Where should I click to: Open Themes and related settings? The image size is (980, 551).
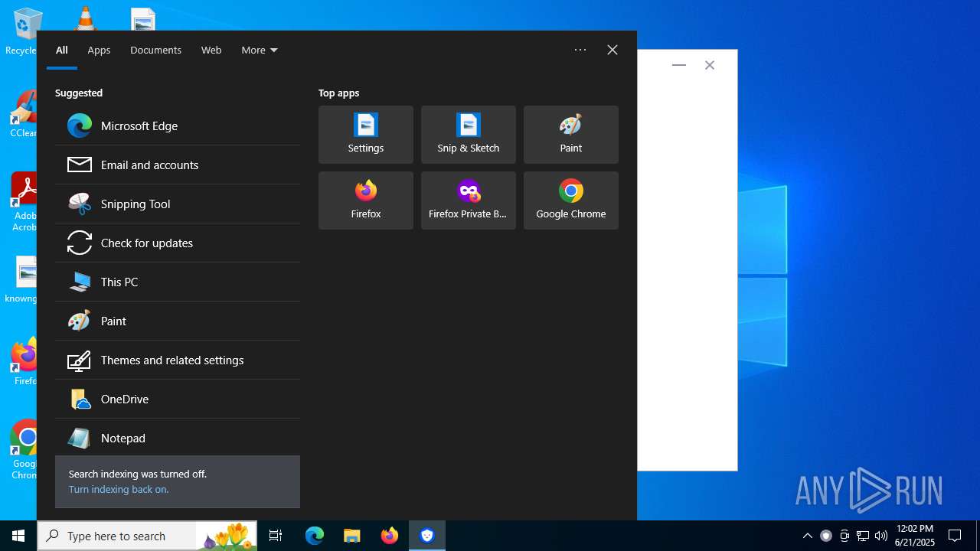tap(178, 360)
